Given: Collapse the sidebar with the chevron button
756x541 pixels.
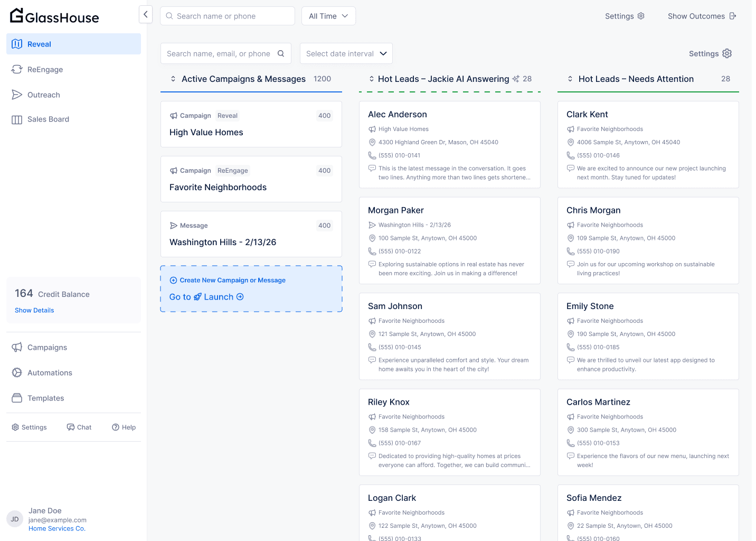Looking at the screenshot, I should pyautogui.click(x=146, y=15).
